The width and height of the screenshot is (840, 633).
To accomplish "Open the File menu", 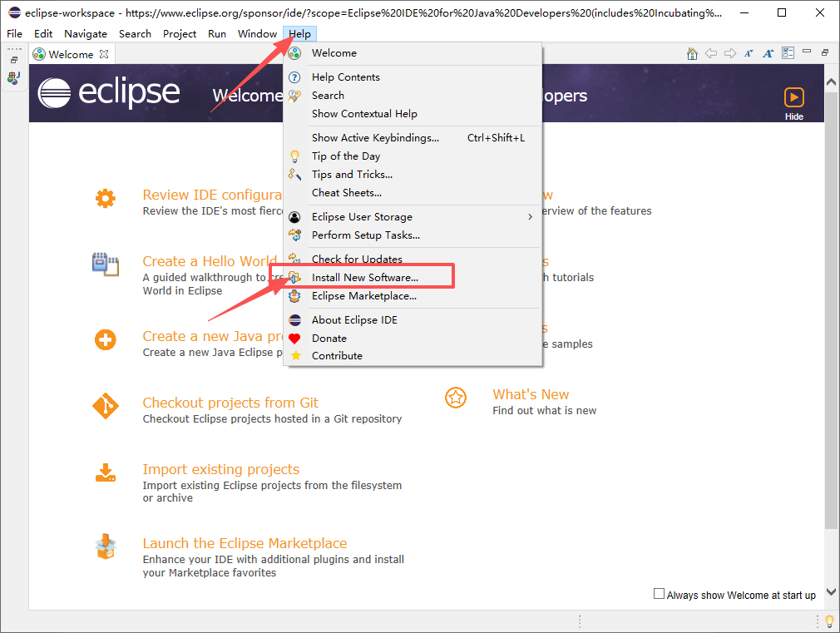I will (x=14, y=34).
